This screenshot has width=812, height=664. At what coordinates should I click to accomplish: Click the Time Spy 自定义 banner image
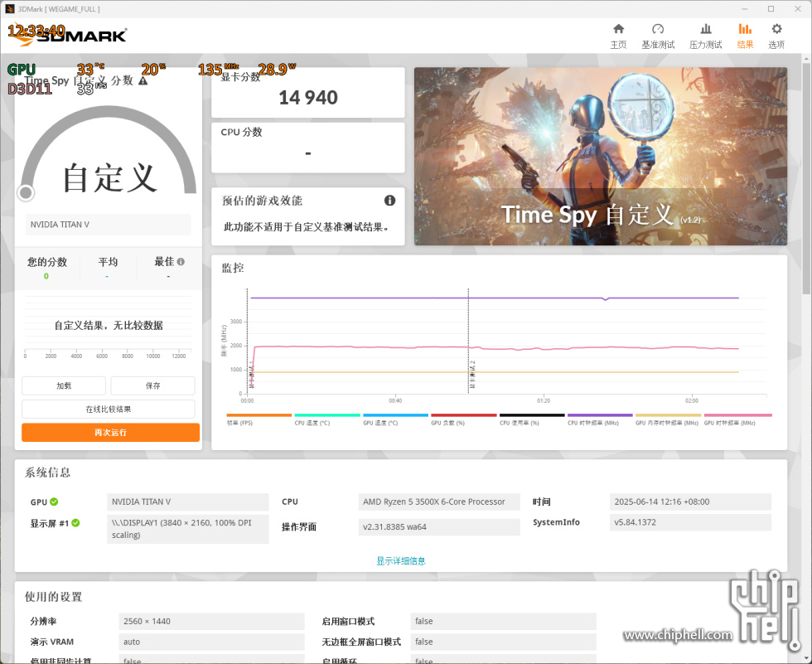tap(600, 157)
